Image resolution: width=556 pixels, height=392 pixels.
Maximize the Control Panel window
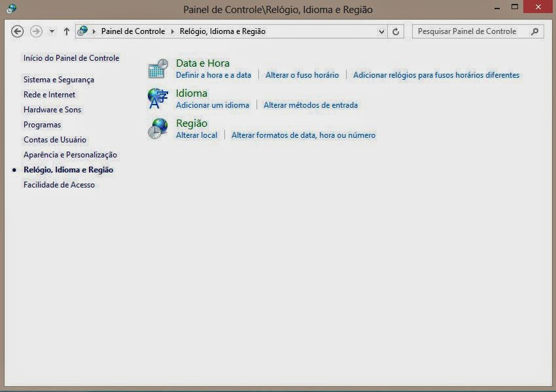(515, 7)
